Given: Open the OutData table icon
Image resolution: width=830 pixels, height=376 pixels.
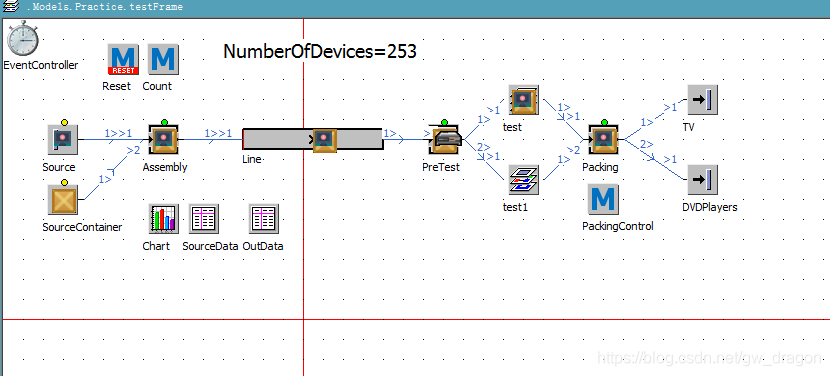Looking at the screenshot, I should pos(264,219).
